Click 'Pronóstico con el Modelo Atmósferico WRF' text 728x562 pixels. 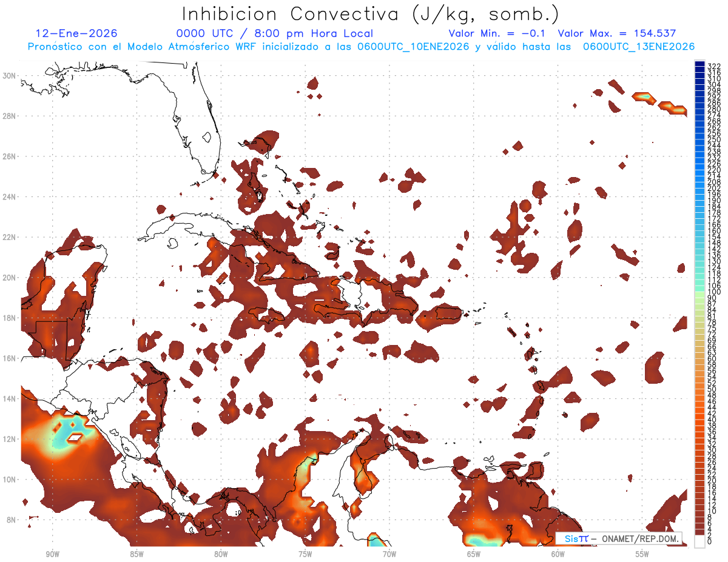point(143,47)
